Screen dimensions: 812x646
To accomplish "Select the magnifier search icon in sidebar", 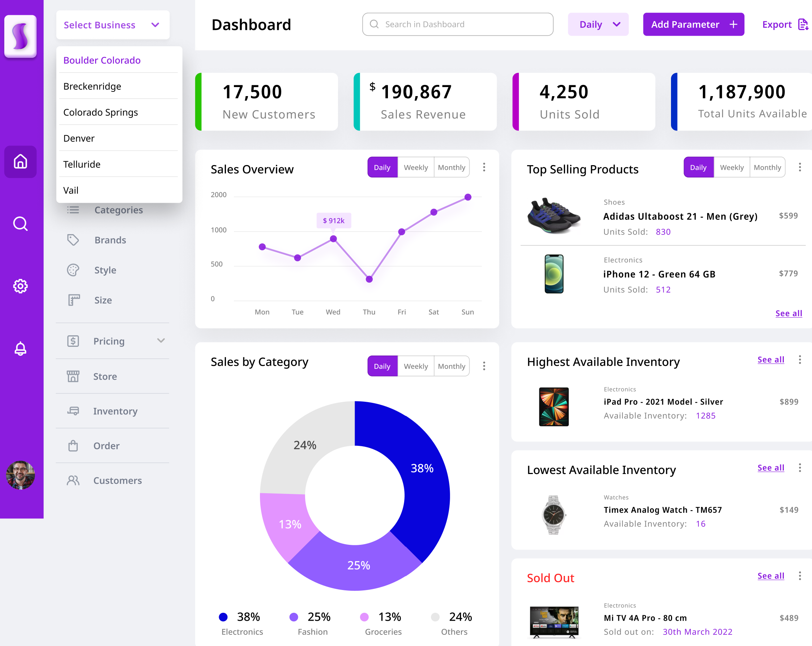I will tap(20, 224).
